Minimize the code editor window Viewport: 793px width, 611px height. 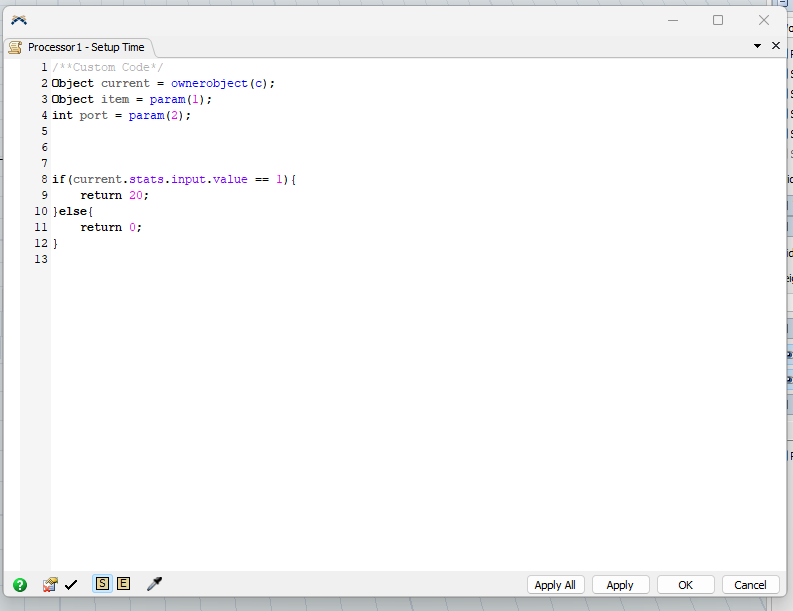pos(671,20)
